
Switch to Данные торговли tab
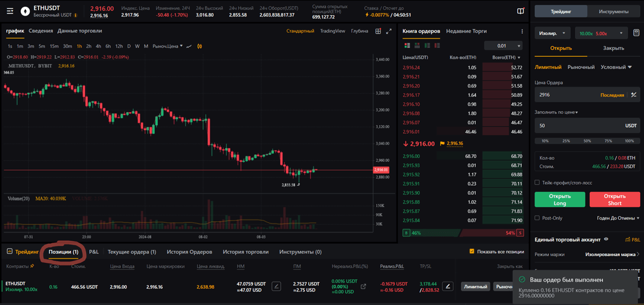coord(79,31)
